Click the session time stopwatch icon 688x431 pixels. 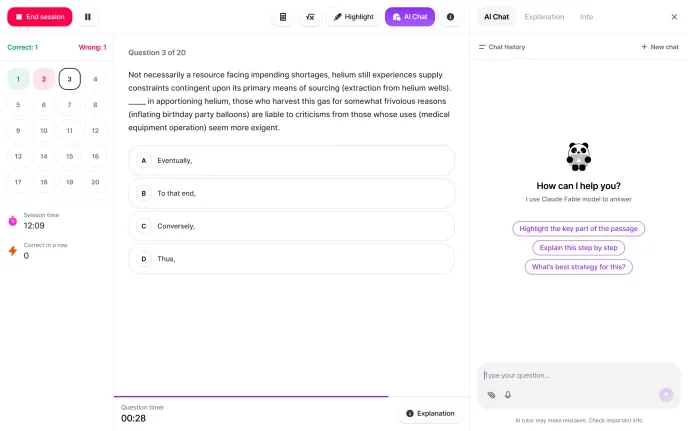coord(13,221)
